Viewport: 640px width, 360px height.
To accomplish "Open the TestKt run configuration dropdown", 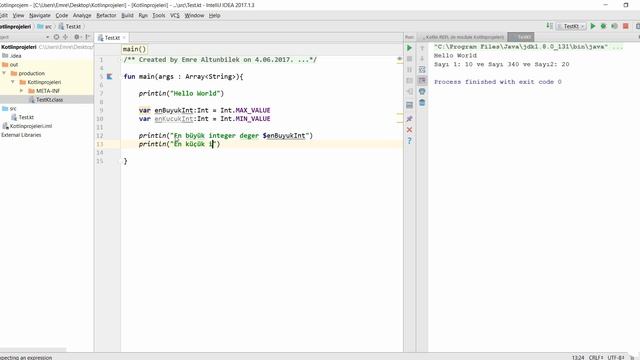I will [571, 26].
